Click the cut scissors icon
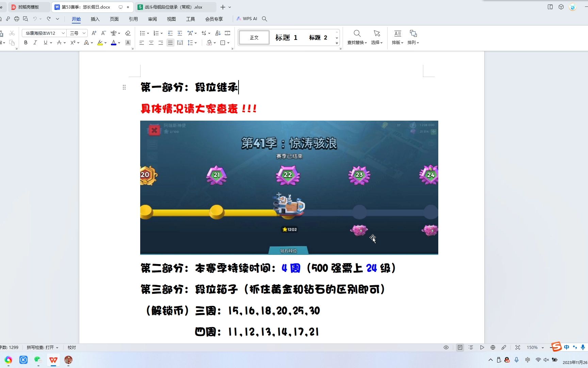Image resolution: width=588 pixels, height=368 pixels. click(x=12, y=33)
